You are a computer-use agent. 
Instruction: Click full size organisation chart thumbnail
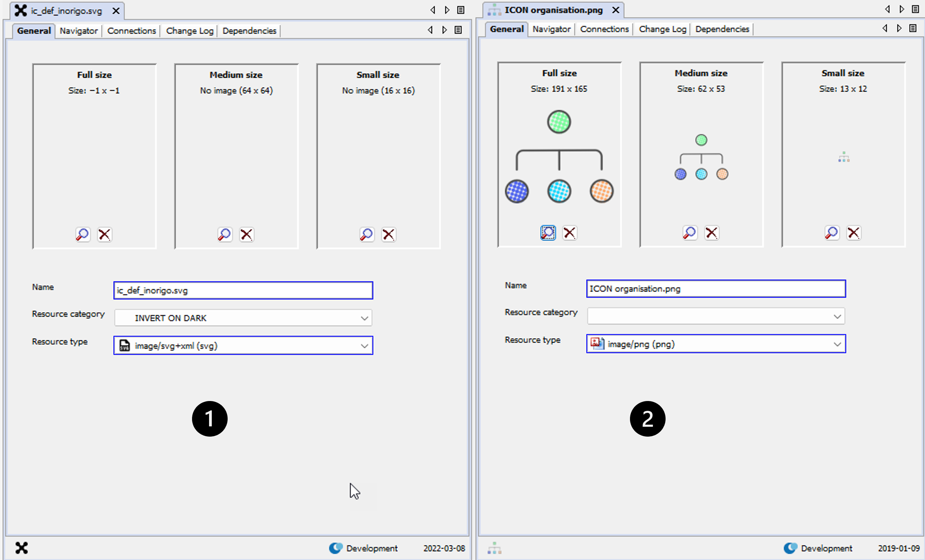[559, 156]
